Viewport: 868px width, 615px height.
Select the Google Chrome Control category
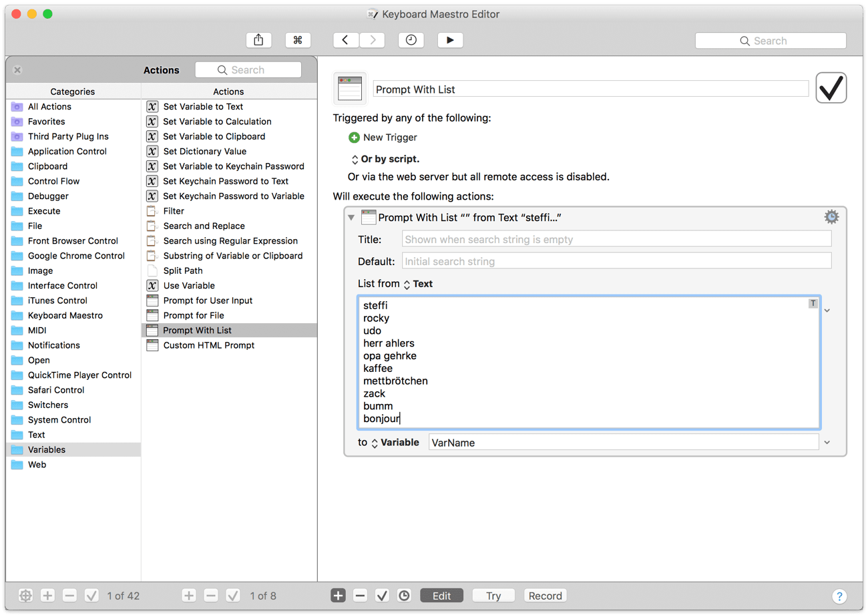(x=73, y=256)
